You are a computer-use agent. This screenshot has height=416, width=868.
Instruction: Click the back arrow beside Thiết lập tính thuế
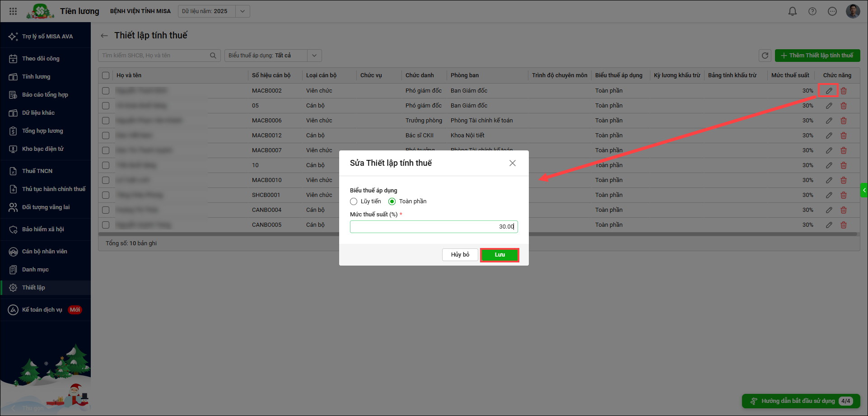[x=104, y=36]
